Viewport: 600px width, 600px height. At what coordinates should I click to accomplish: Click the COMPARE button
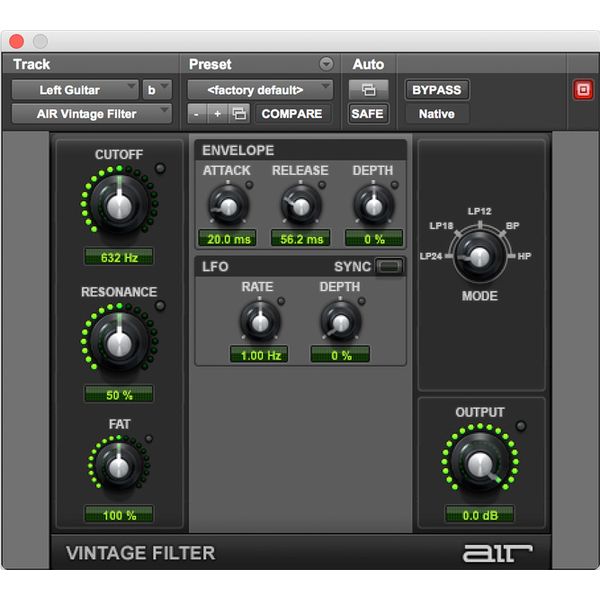292,114
